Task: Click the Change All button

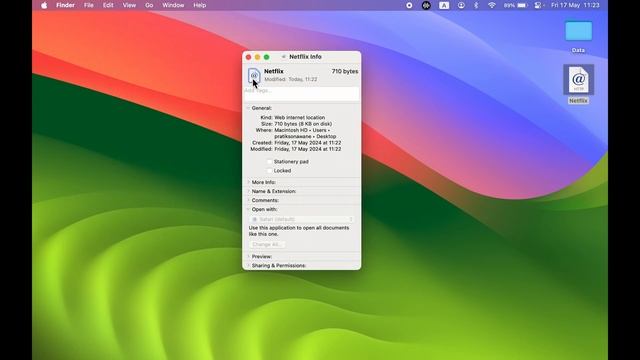Action: click(x=267, y=244)
